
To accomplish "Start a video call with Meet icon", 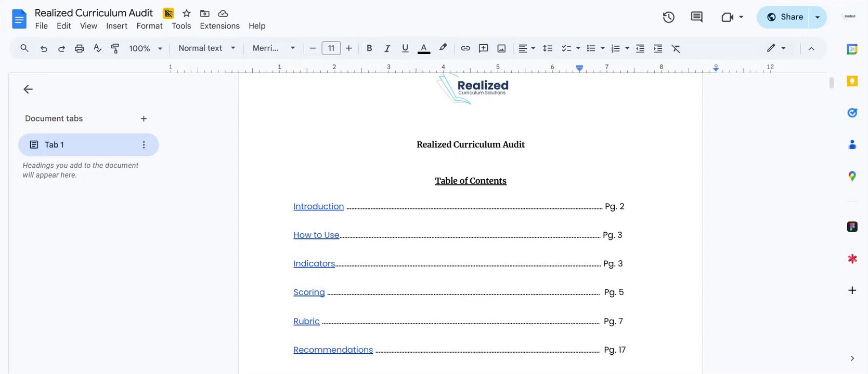I will 727,17.
